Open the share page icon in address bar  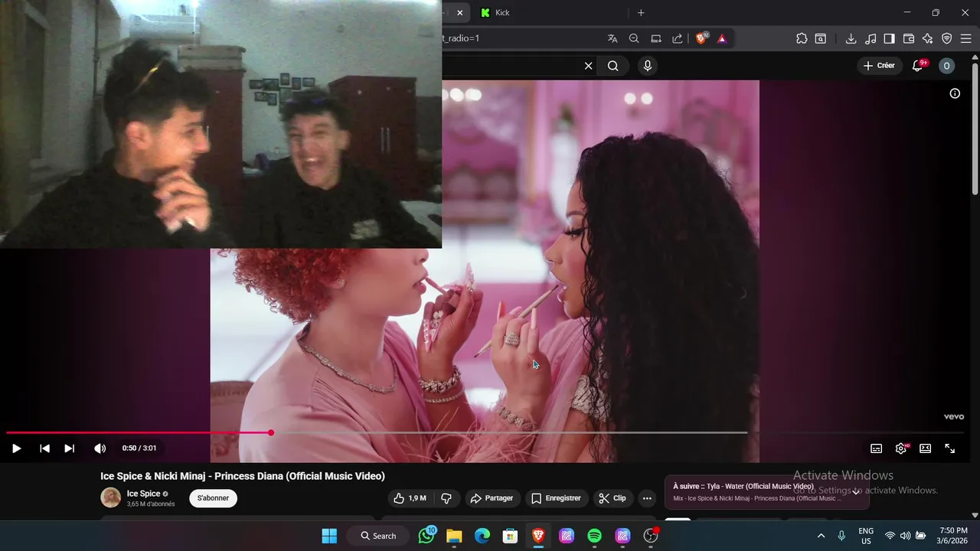click(x=678, y=38)
